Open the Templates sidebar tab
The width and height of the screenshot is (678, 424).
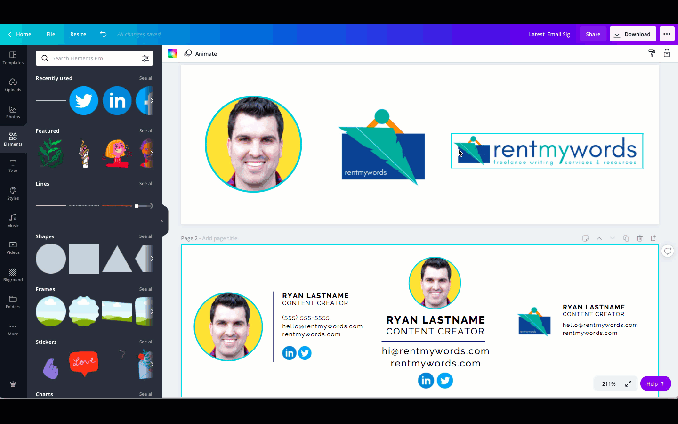(x=13, y=58)
